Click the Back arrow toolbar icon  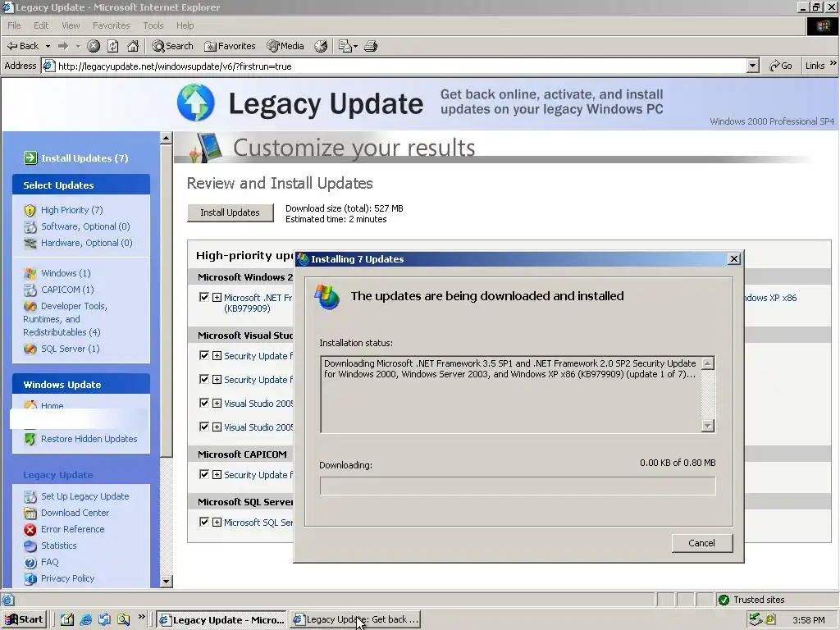click(12, 46)
